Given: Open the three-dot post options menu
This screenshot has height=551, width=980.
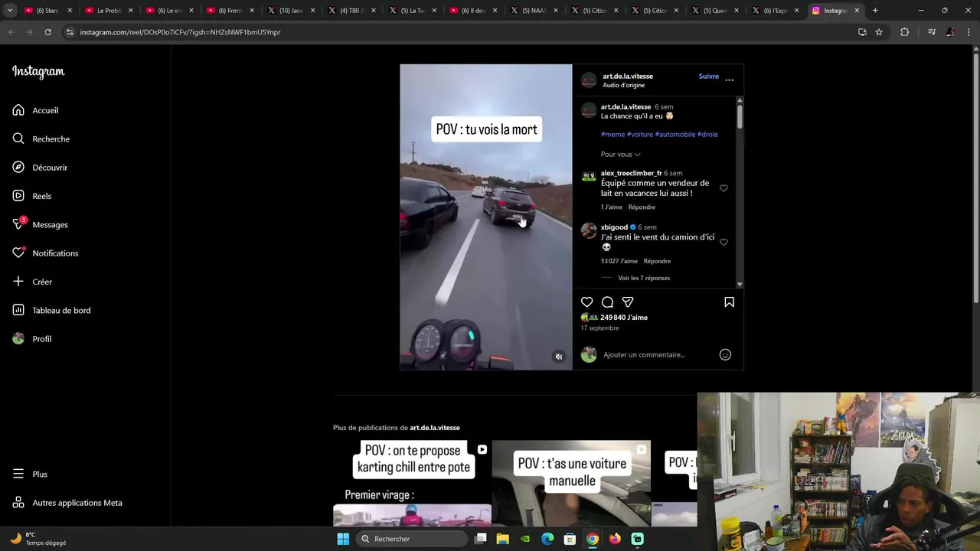Looking at the screenshot, I should (x=729, y=80).
